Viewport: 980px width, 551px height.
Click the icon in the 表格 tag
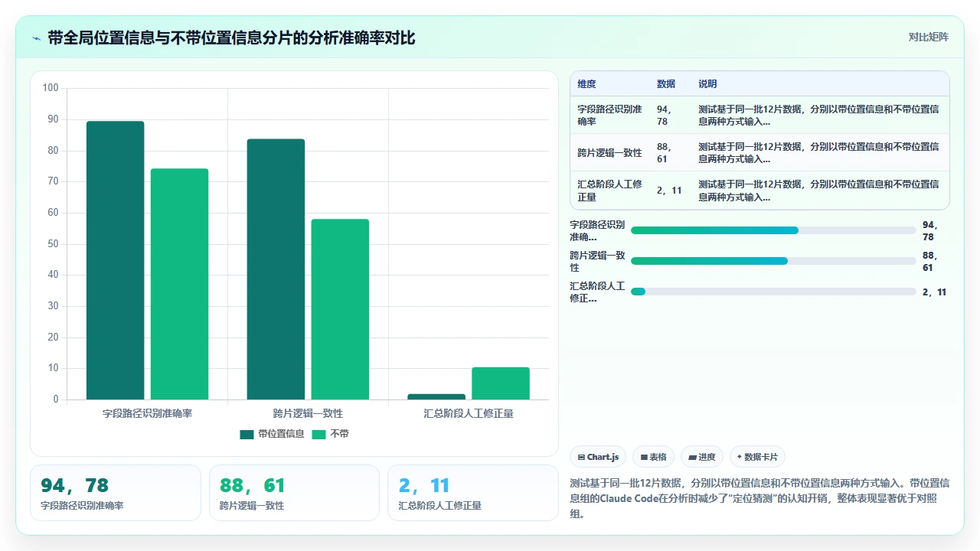point(644,457)
